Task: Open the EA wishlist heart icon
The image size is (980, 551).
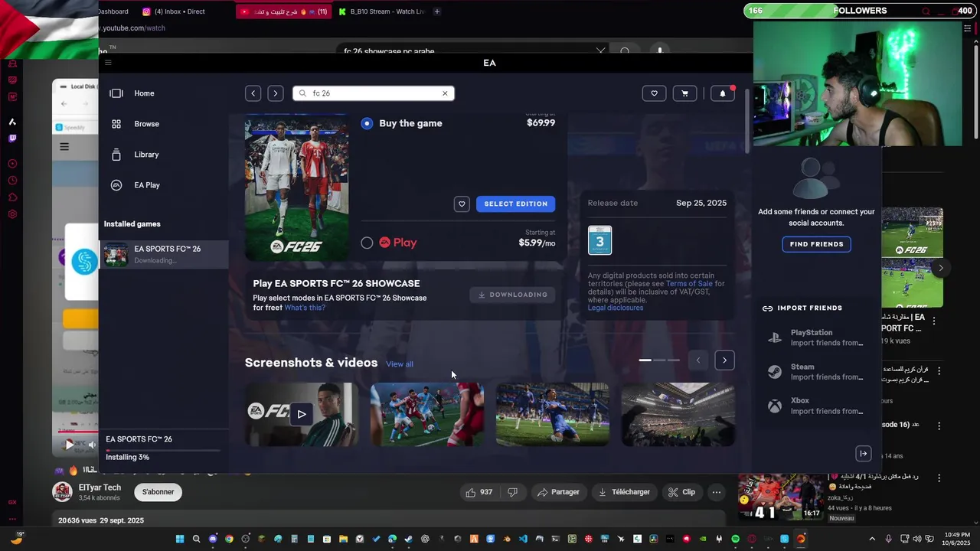Action: (654, 93)
